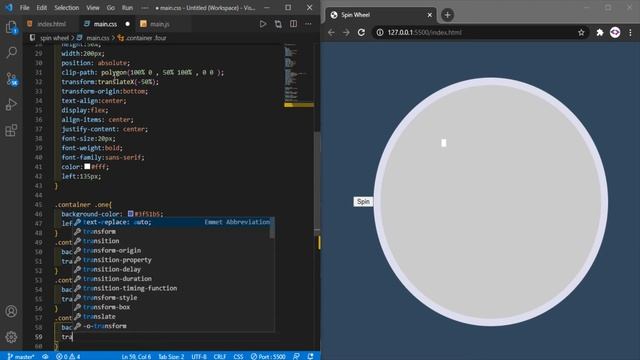Screen dimensions: 640x360
Task: Open the Source Control view
Action: tap(11, 79)
